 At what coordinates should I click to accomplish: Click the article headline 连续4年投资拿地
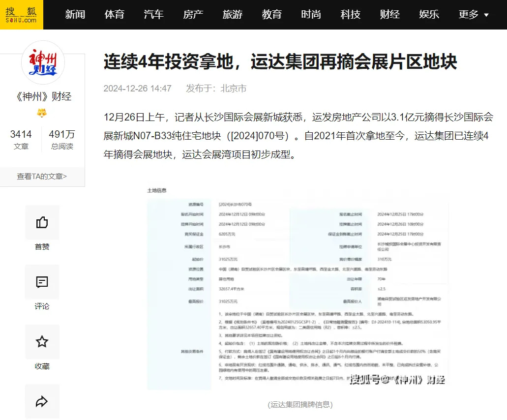point(280,62)
